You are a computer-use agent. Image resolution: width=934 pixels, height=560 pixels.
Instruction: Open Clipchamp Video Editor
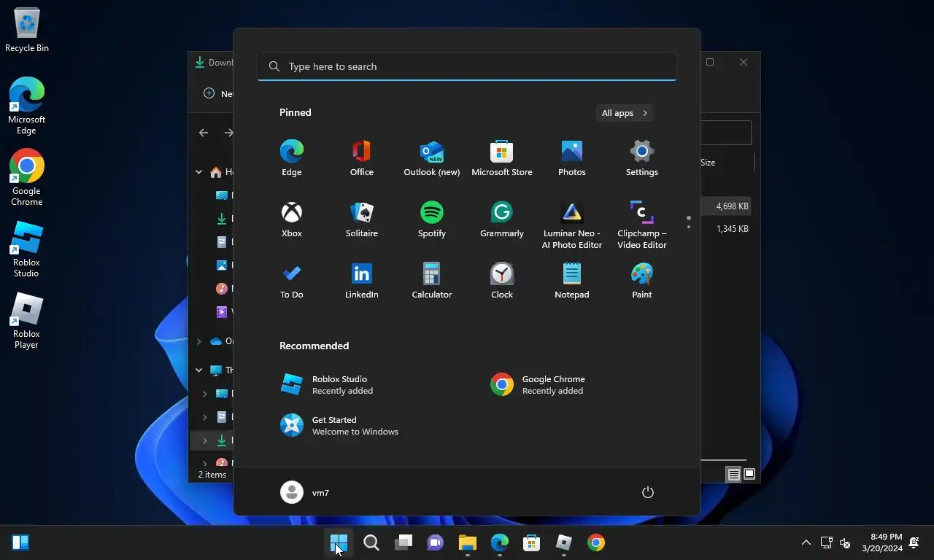pyautogui.click(x=641, y=225)
